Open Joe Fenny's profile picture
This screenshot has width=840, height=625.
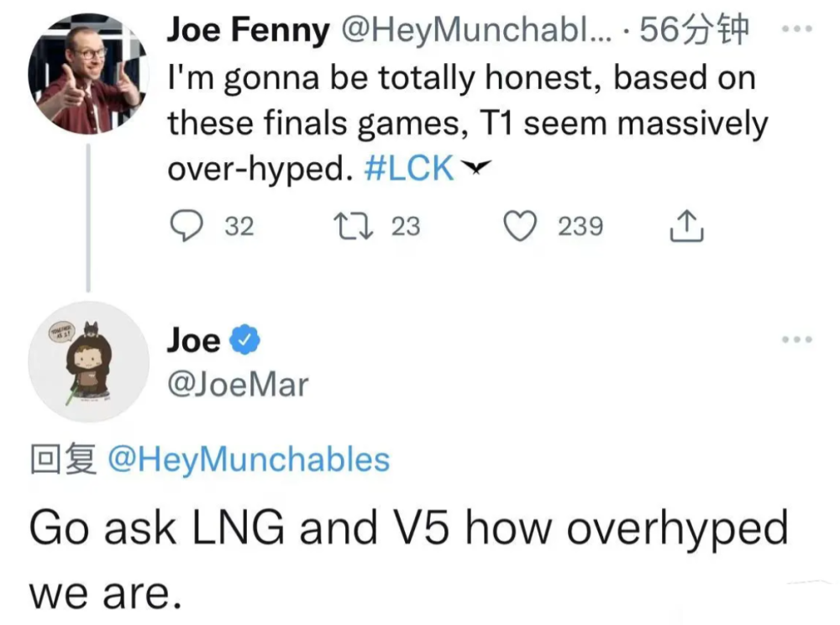(88, 73)
